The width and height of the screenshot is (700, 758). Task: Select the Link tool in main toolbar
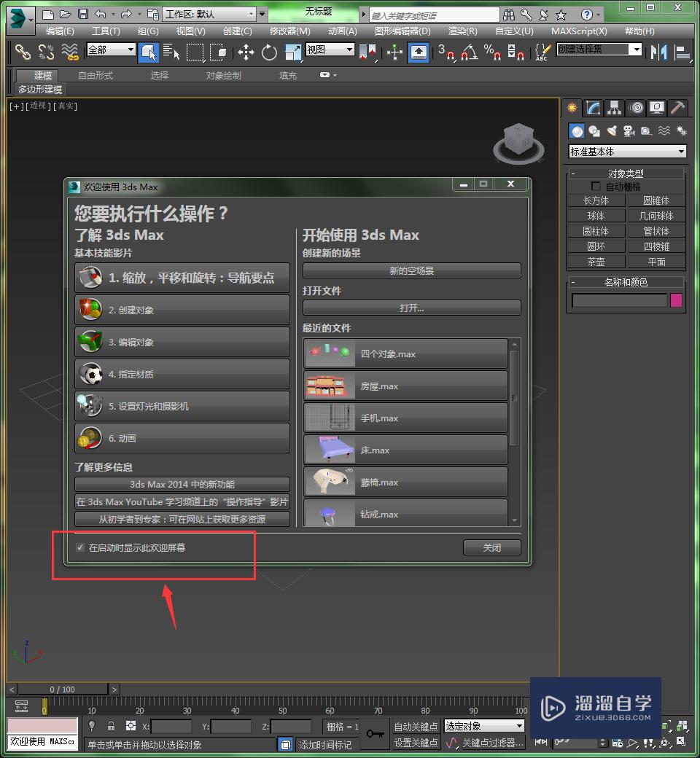[23, 52]
